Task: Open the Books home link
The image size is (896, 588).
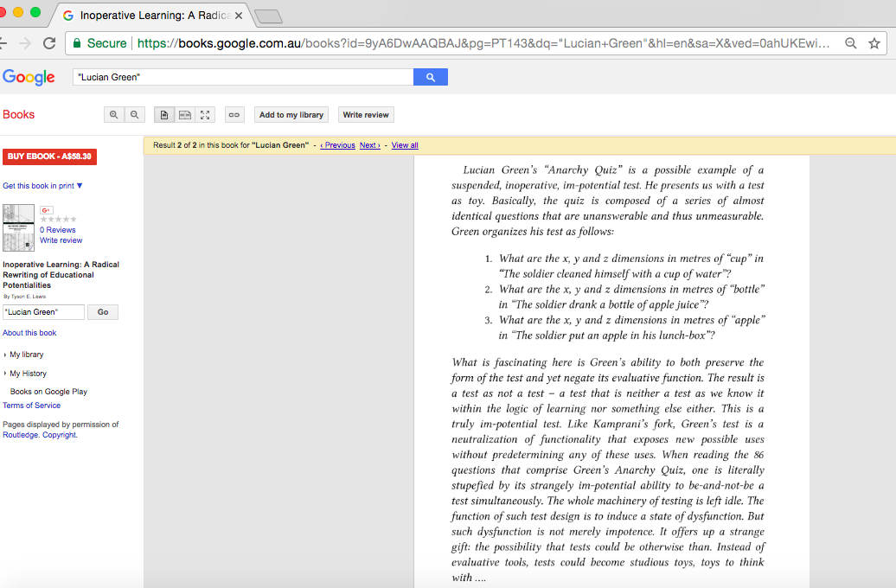Action: point(19,114)
